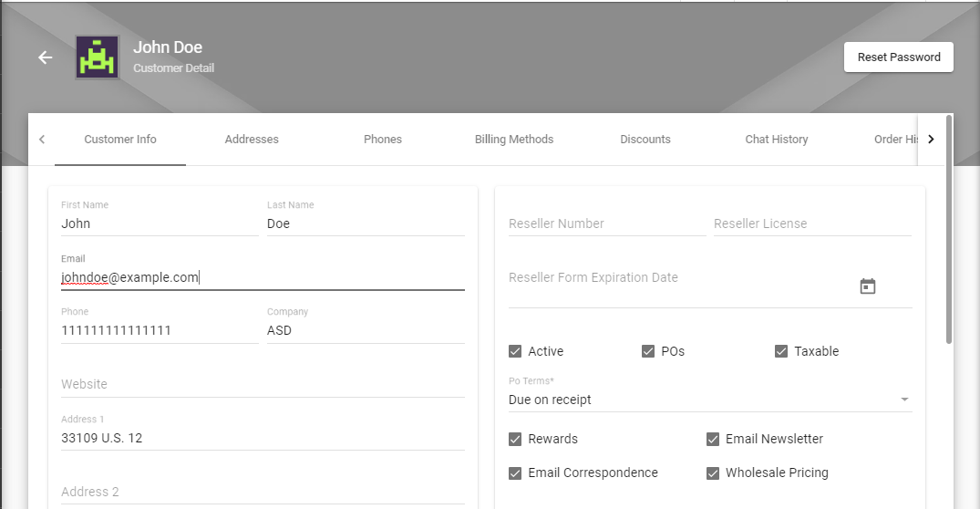Disable the Taxable checkbox
The width and height of the screenshot is (980, 509).
(781, 351)
